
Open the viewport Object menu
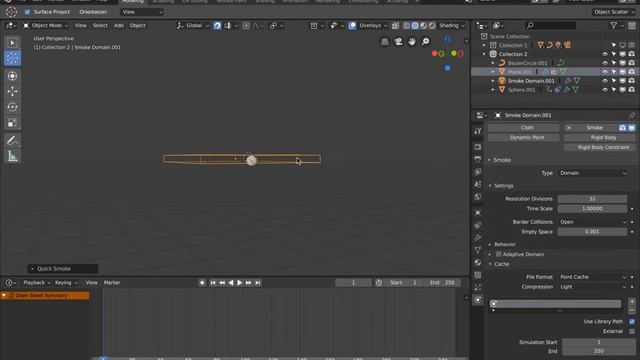point(137,26)
